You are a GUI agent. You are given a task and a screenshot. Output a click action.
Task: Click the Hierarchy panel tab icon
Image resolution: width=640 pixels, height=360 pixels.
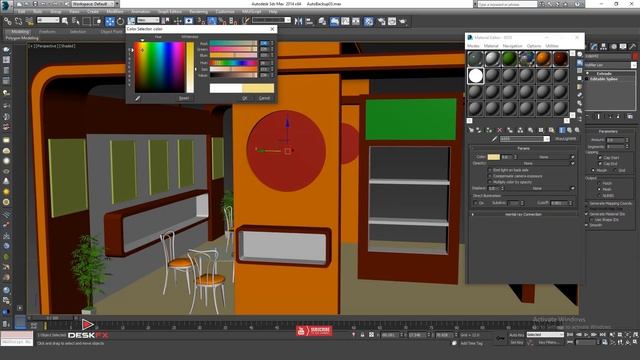coord(604,47)
